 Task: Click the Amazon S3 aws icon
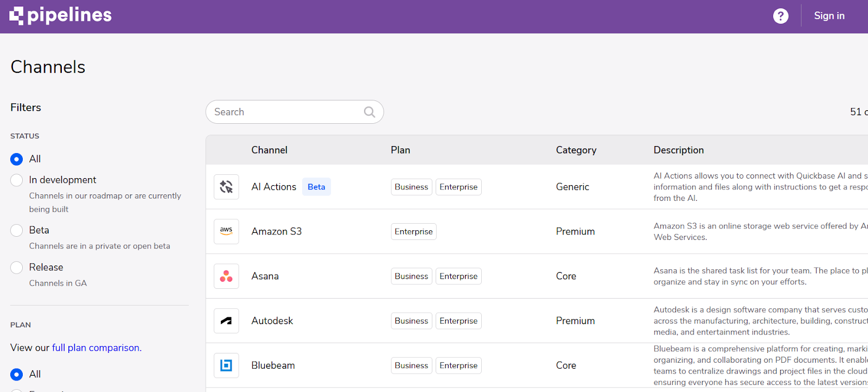pos(226,231)
